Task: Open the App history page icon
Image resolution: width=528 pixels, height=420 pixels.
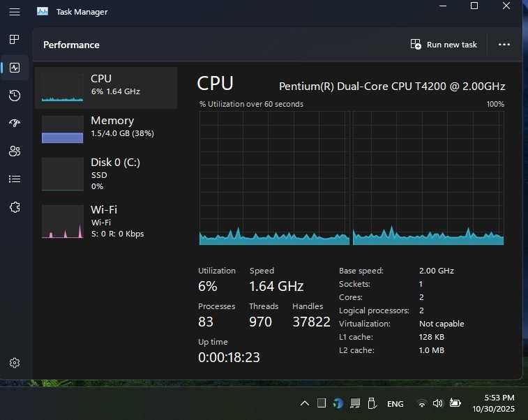Action: (x=15, y=96)
